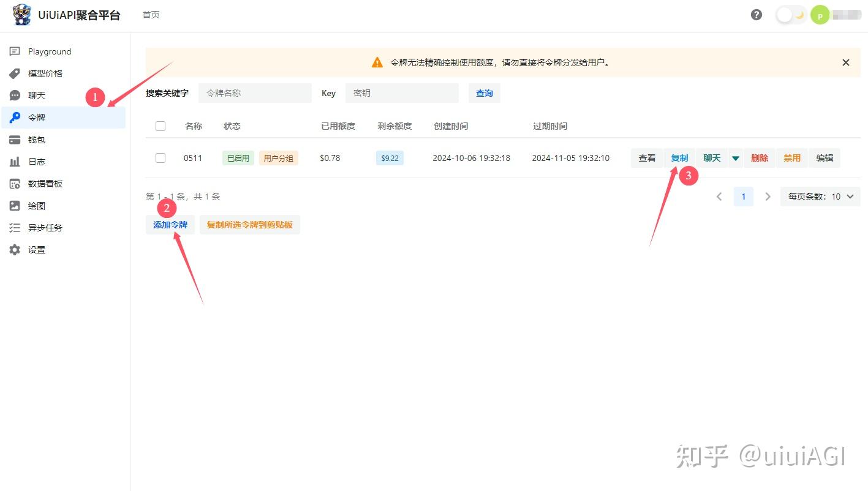Open the 每页条数 page size dropdown

coord(820,197)
